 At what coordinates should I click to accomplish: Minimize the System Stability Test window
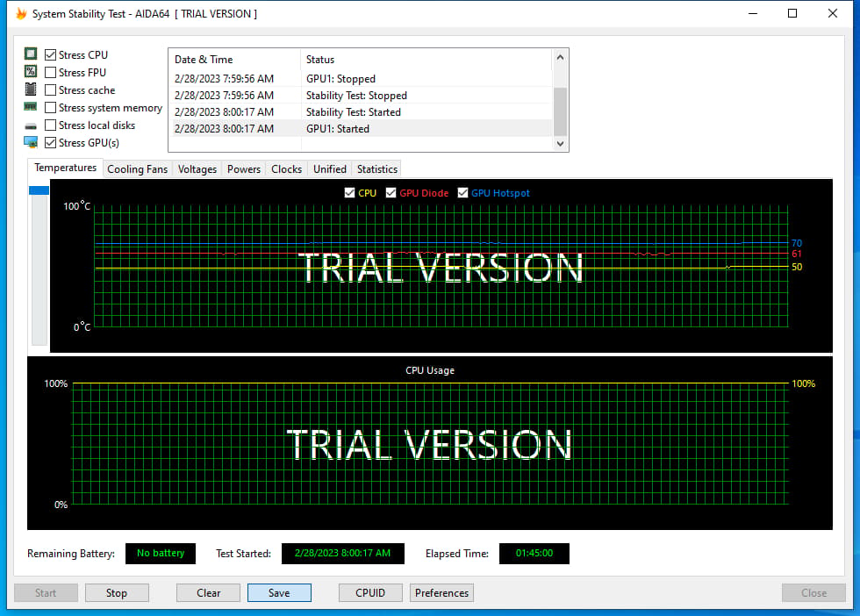click(x=753, y=13)
